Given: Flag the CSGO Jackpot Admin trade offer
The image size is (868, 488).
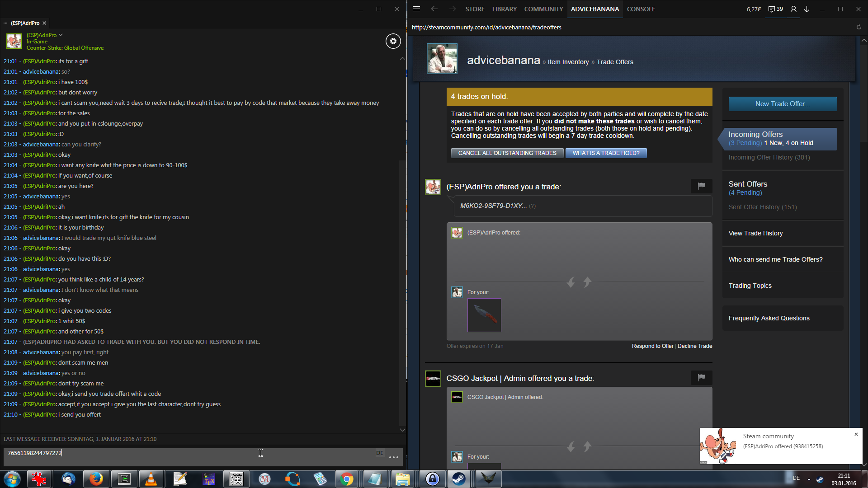Looking at the screenshot, I should 701,377.
